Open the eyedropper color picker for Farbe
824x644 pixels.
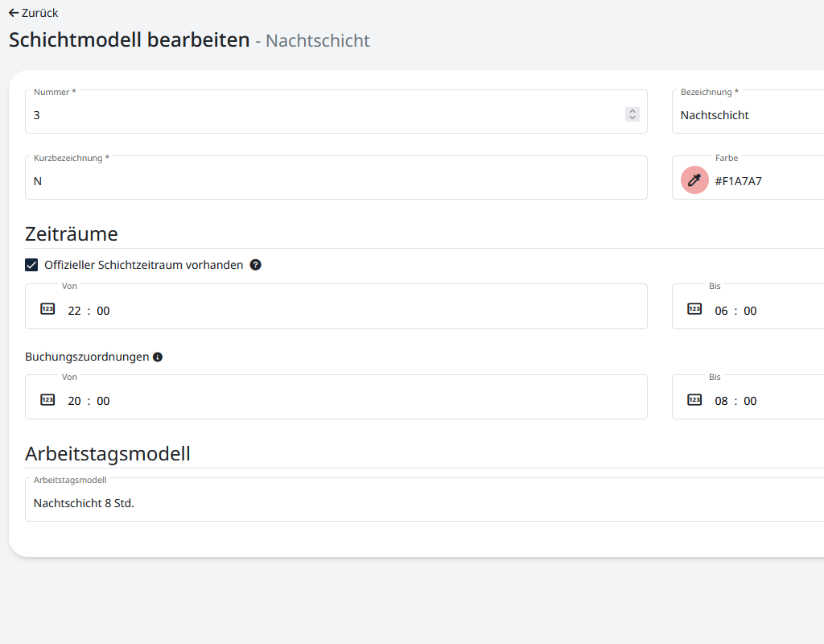tap(694, 180)
